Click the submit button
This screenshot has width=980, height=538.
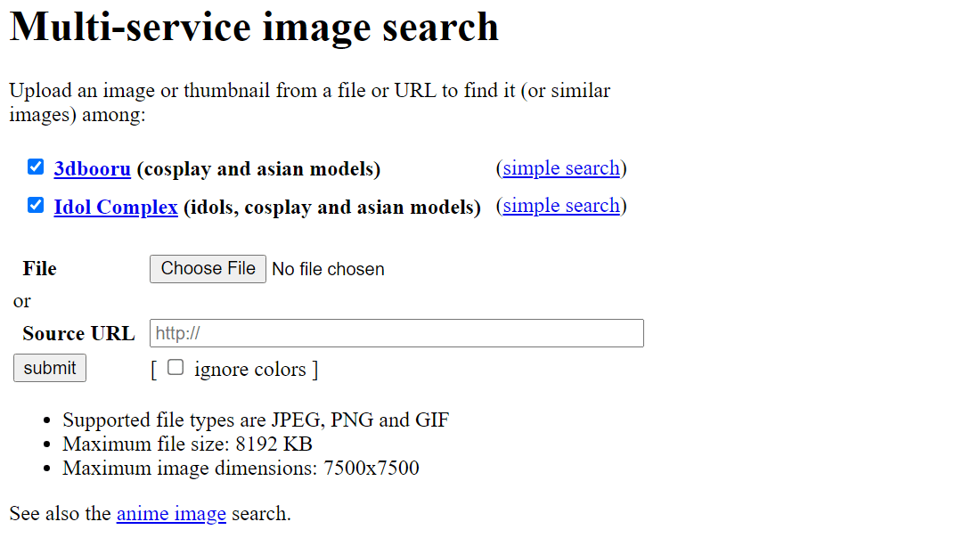point(50,368)
